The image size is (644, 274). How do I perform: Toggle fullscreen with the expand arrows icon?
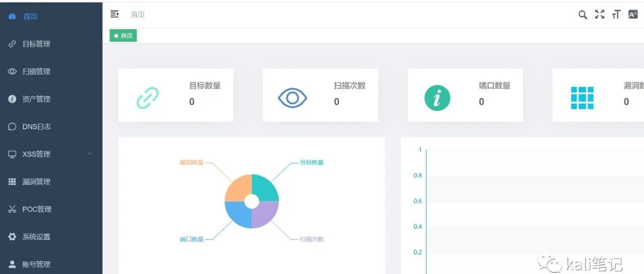point(599,15)
